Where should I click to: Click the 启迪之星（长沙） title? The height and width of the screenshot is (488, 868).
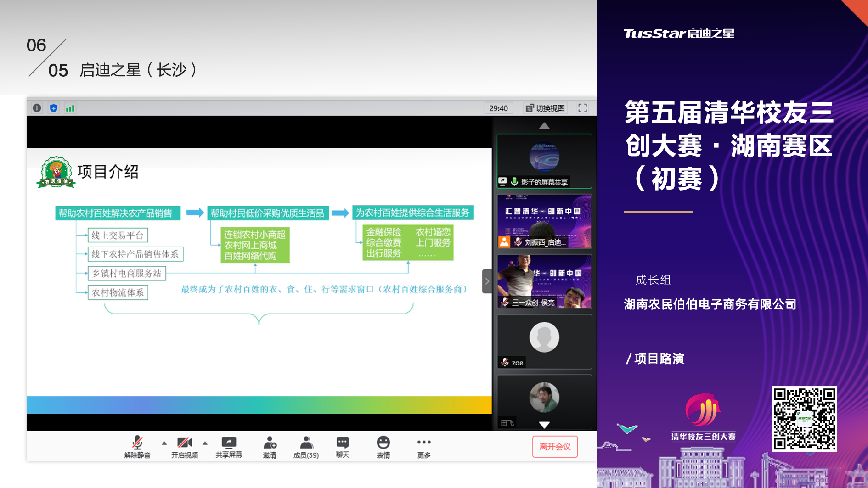139,70
